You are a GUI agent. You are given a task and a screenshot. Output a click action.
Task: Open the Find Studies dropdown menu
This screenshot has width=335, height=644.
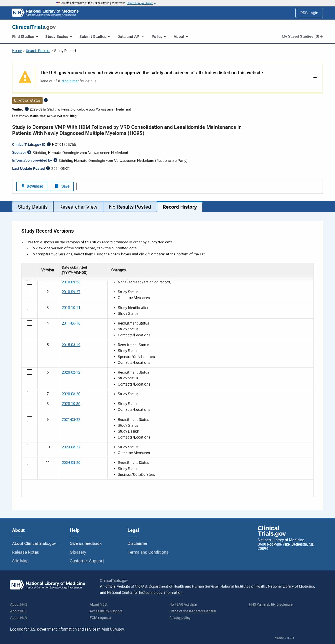tap(25, 37)
